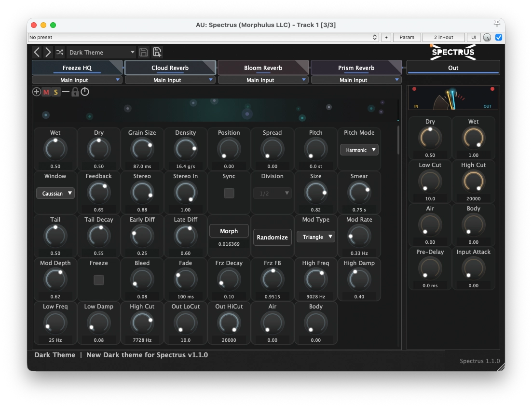
Task: Click the save-as-new-preset icon
Action: tap(156, 52)
